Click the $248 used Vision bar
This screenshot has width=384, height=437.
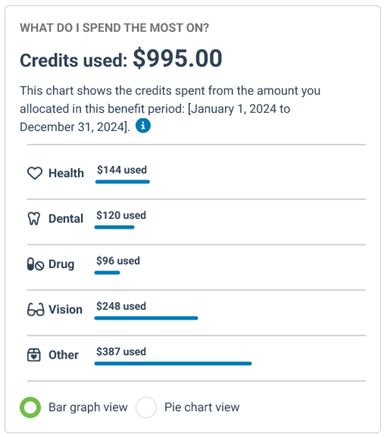point(146,318)
